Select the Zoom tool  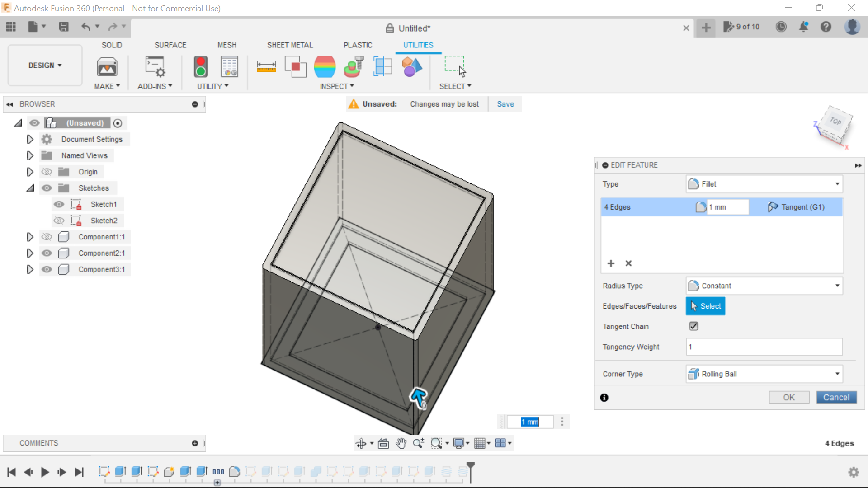(x=418, y=443)
